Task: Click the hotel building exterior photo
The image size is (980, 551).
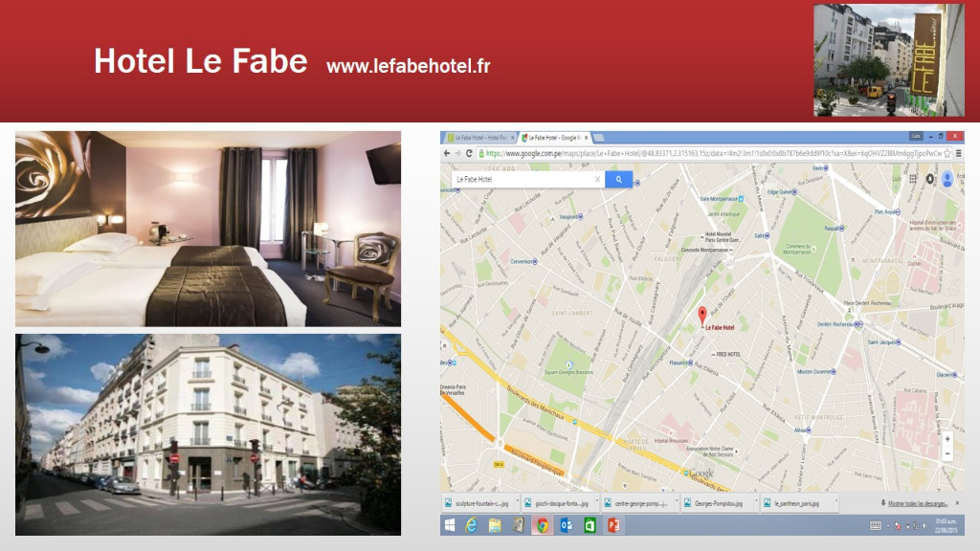Action: (208, 434)
